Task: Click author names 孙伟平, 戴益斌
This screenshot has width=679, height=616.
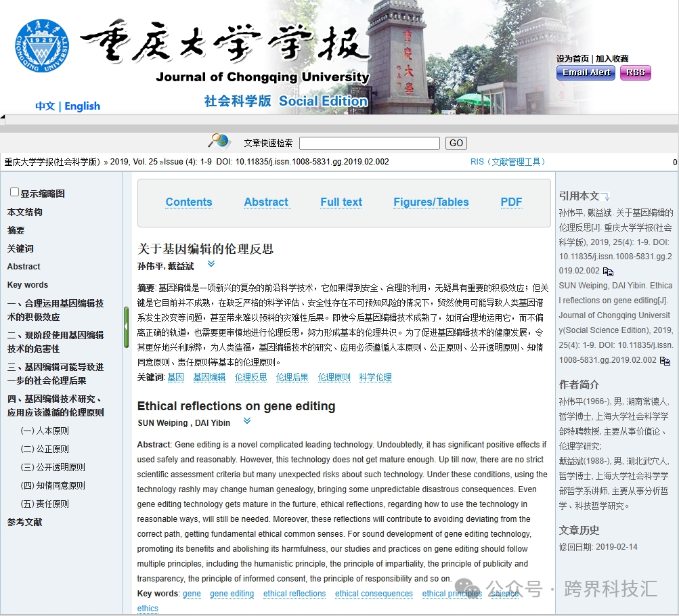Action: click(165, 266)
